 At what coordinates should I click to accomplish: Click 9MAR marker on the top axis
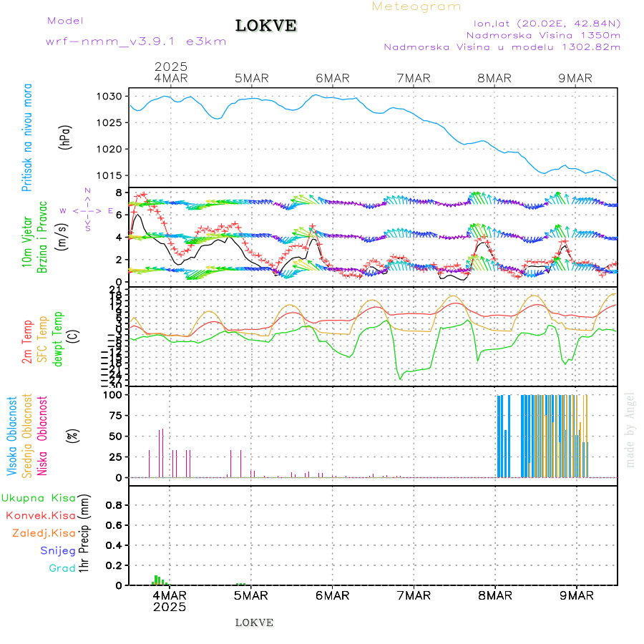click(x=575, y=79)
